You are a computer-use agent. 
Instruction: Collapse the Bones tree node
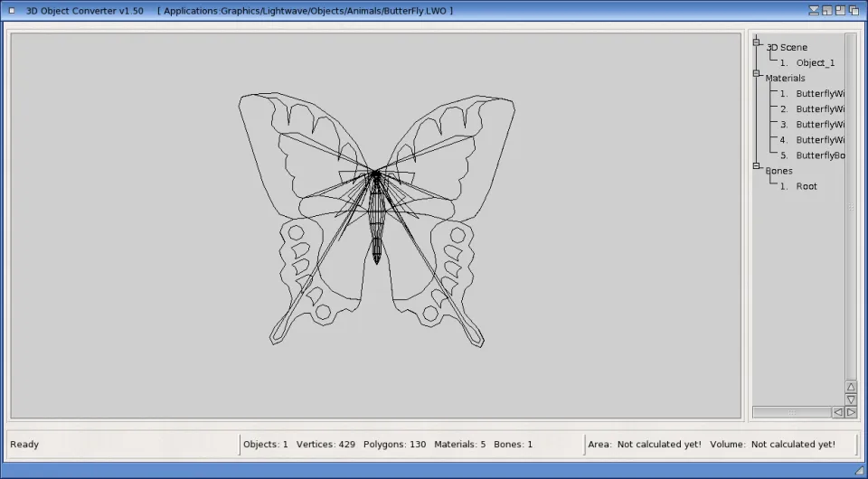tap(757, 166)
